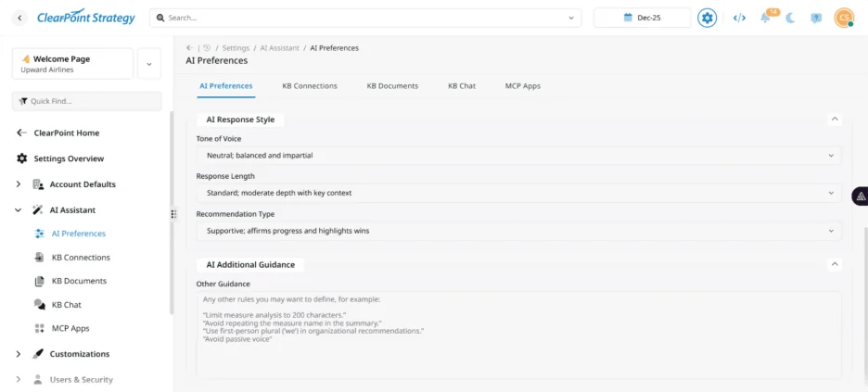868x392 pixels.
Task: Open the settings gear in the top bar
Action: click(x=707, y=18)
